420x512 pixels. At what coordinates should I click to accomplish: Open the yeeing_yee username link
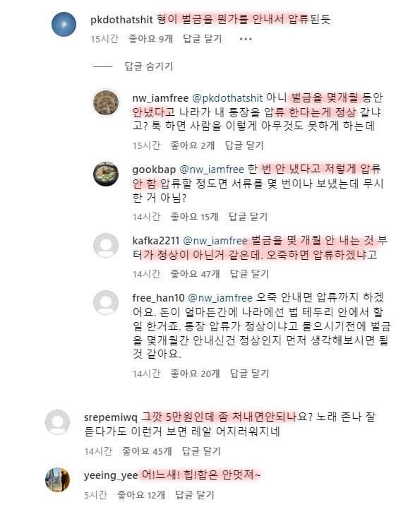point(111,475)
